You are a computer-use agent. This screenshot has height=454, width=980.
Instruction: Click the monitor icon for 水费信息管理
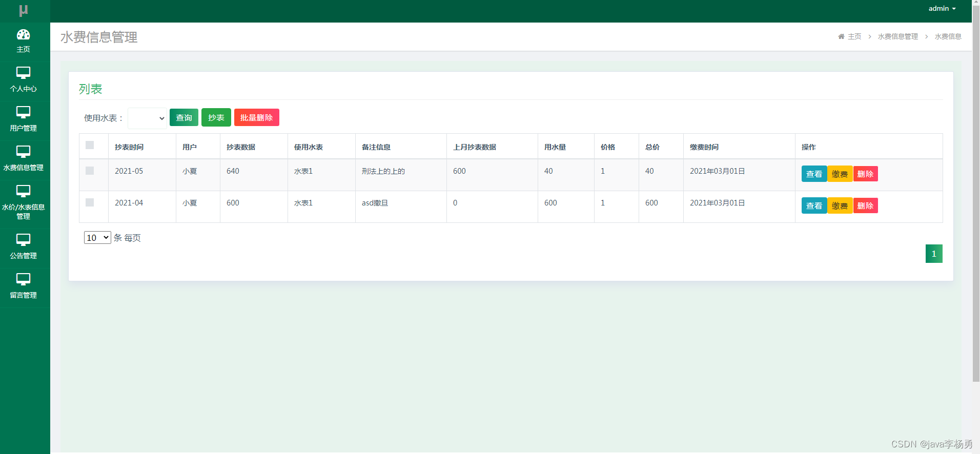24,151
